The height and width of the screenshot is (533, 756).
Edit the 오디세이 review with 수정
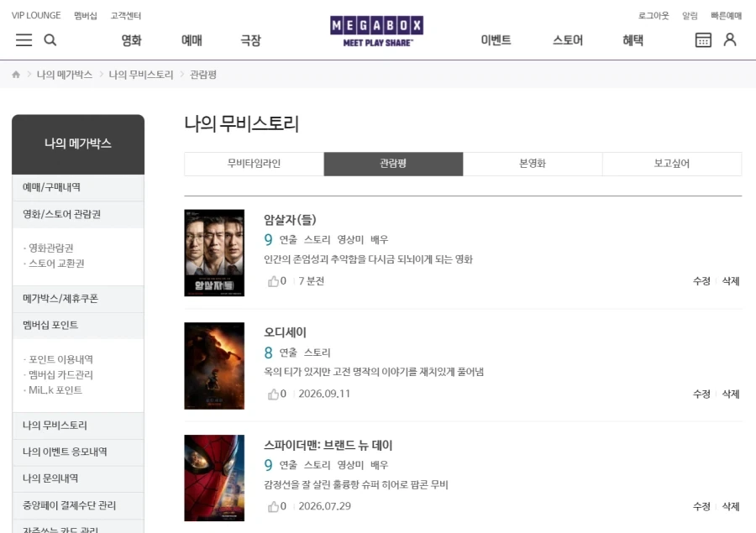coord(701,395)
